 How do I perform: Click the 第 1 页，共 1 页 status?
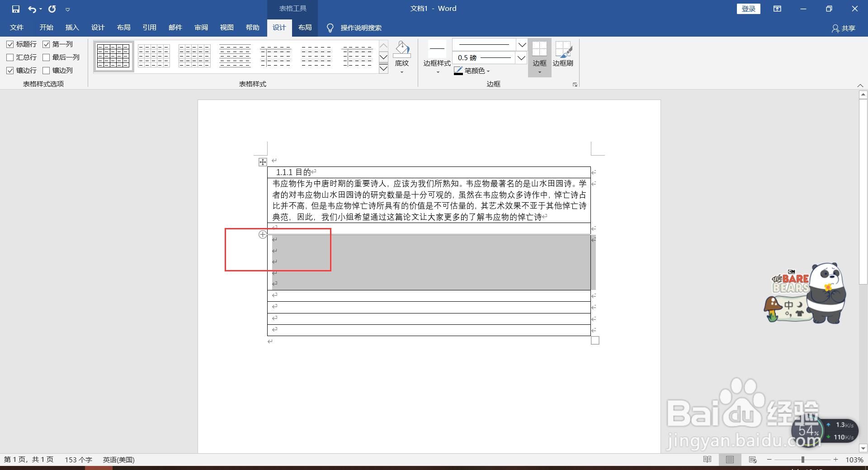[x=28, y=460]
